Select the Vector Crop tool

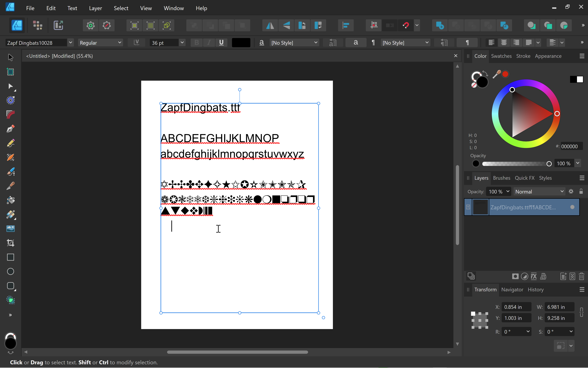pos(10,243)
